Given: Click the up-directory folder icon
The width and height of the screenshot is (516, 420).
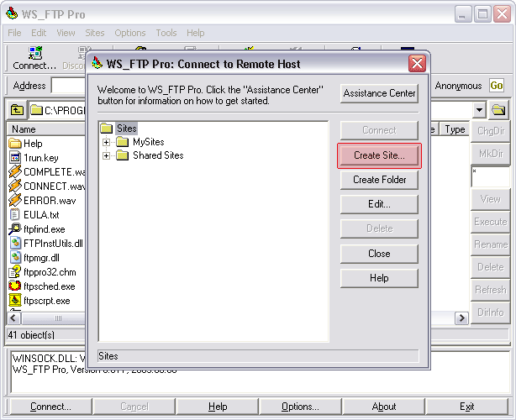Looking at the screenshot, I should [17, 110].
